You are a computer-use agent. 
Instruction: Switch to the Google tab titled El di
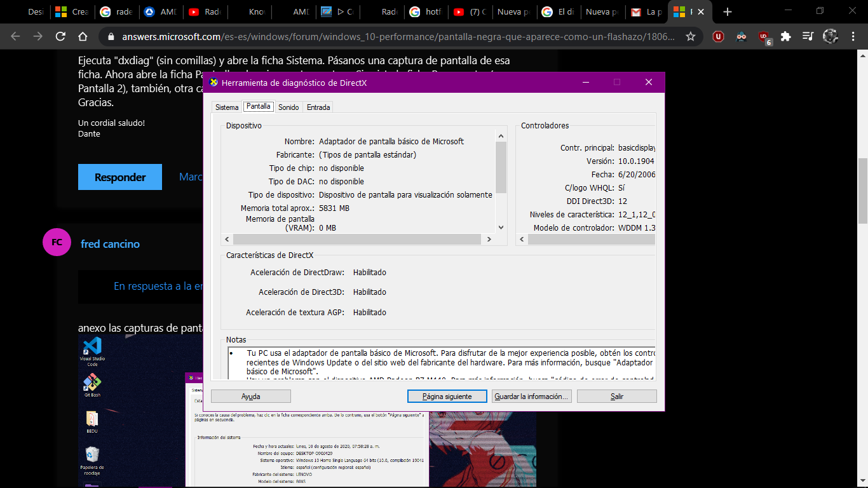coord(558,12)
